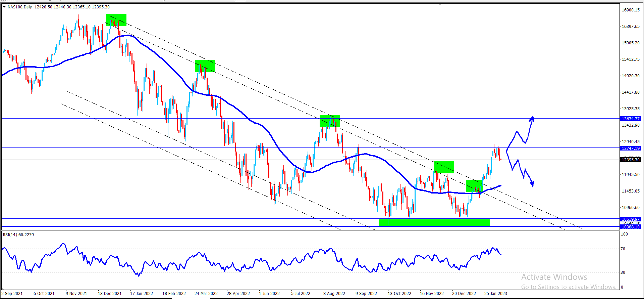644x299 pixels.
Task: Click the 17 Jan 2022 date label
Action: [x=142, y=294]
